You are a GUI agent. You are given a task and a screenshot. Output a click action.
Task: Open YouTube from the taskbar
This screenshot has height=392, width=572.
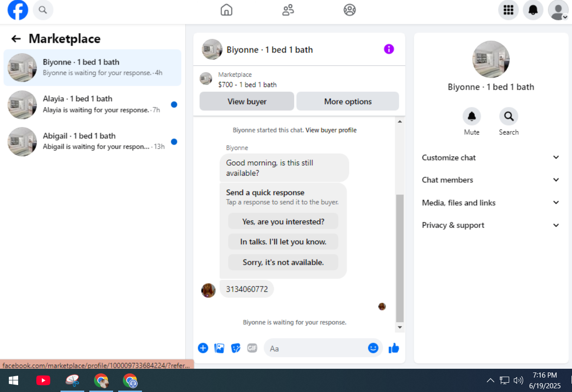coord(43,380)
